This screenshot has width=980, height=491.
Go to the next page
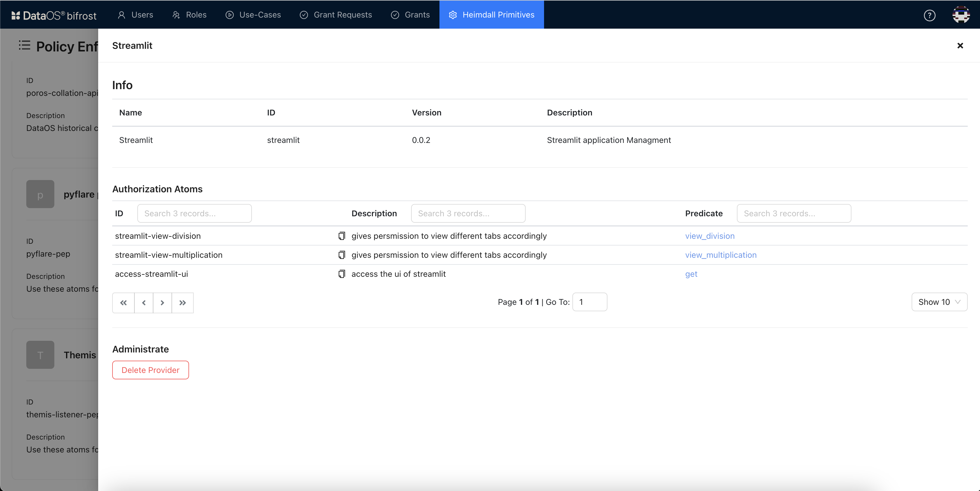point(162,302)
